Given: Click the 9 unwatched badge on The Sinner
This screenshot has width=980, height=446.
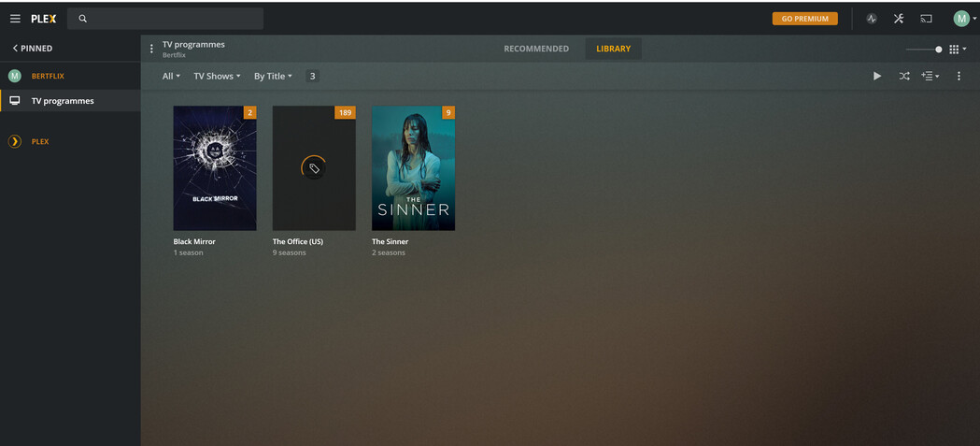Looking at the screenshot, I should [448, 112].
